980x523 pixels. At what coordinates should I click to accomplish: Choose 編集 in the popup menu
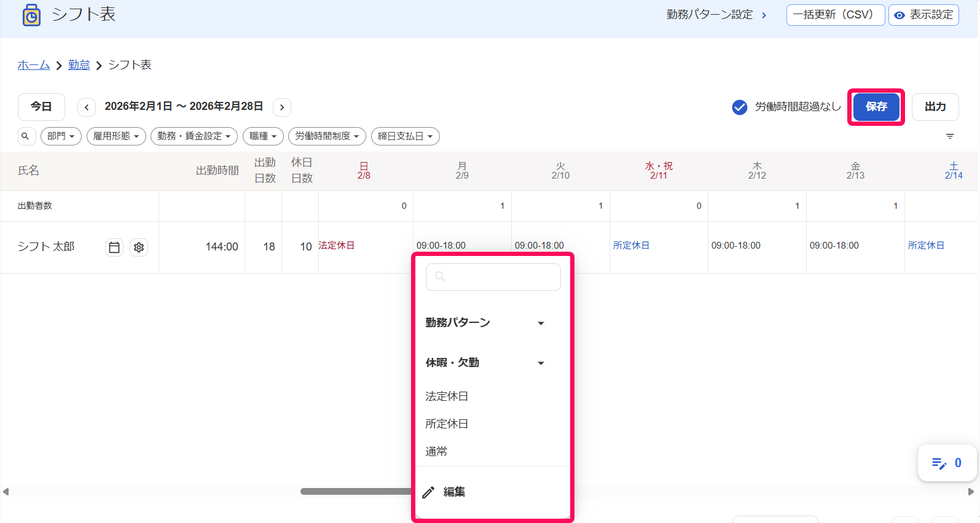tap(454, 492)
